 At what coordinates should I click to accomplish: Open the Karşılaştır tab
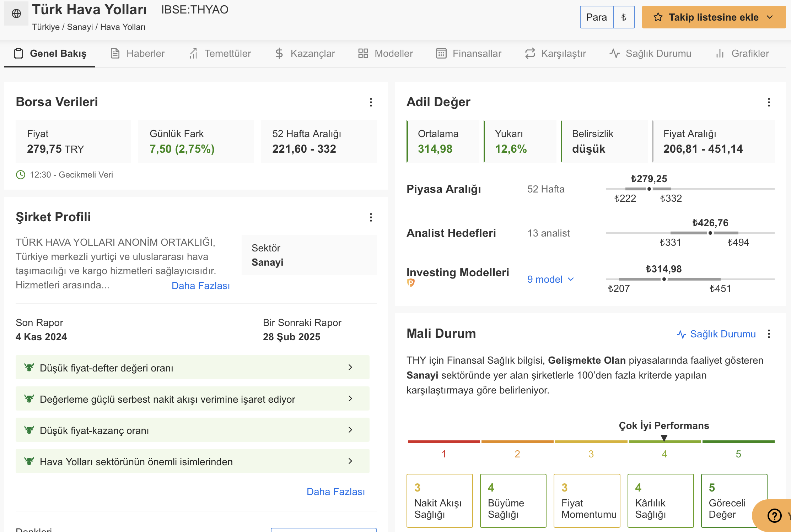pos(555,53)
